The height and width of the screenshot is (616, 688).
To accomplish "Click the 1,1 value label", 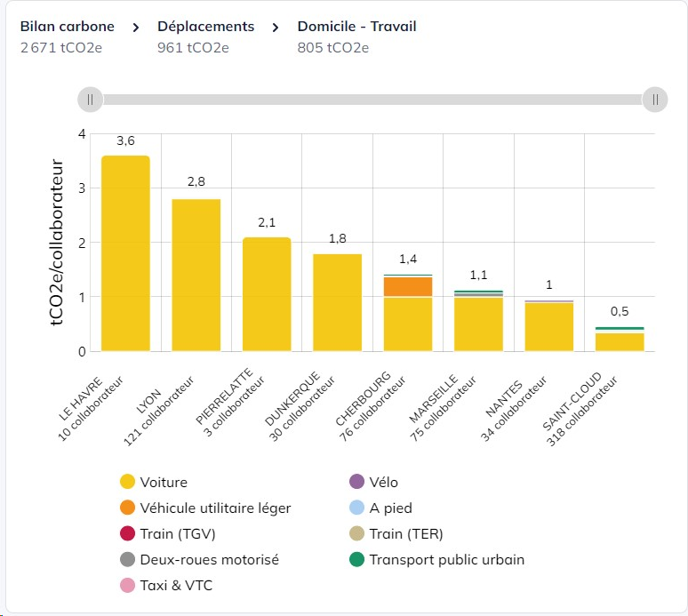I will click(x=479, y=275).
